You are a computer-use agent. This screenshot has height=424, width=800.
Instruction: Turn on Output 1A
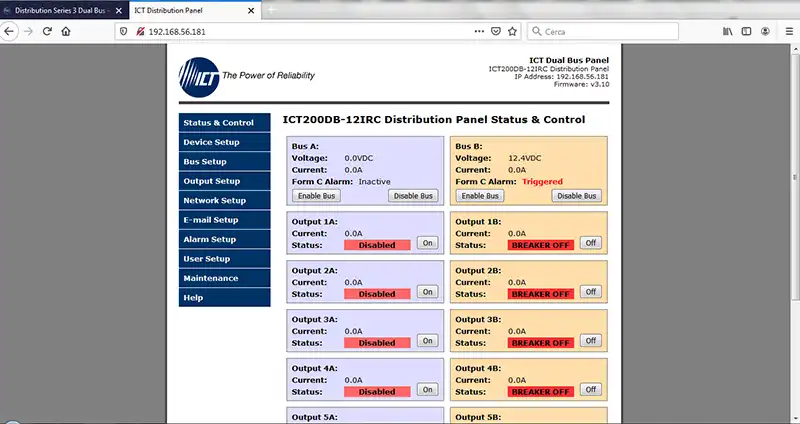(x=428, y=243)
